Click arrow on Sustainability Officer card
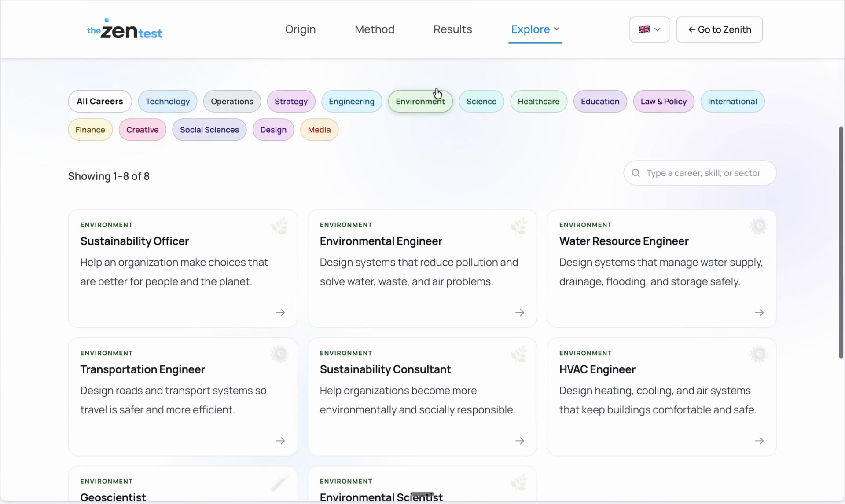The width and height of the screenshot is (845, 504). pyautogui.click(x=280, y=313)
